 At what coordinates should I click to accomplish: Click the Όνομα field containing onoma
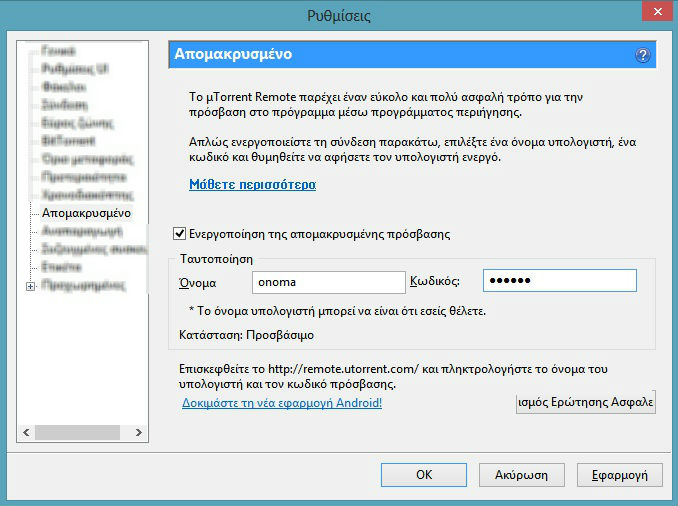tap(329, 282)
